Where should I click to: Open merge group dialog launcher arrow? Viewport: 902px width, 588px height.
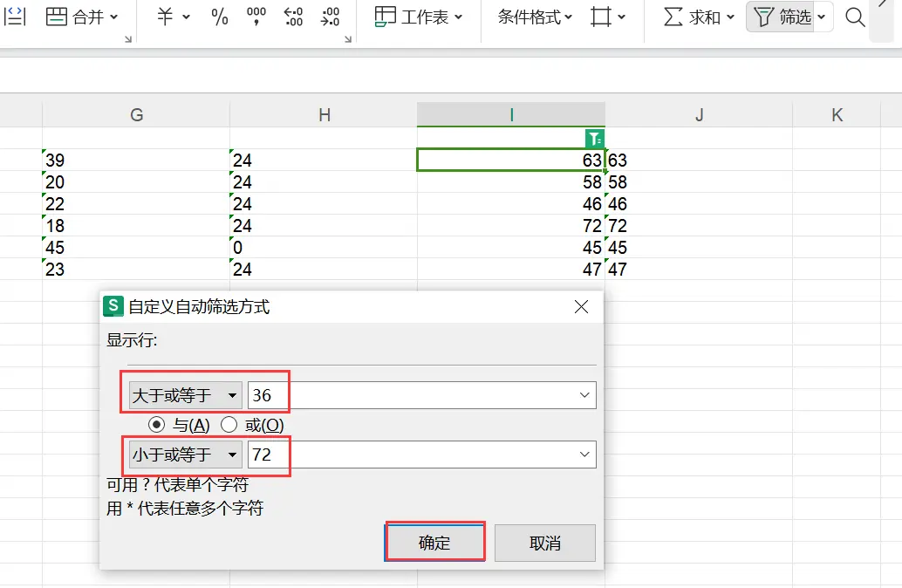[128, 39]
